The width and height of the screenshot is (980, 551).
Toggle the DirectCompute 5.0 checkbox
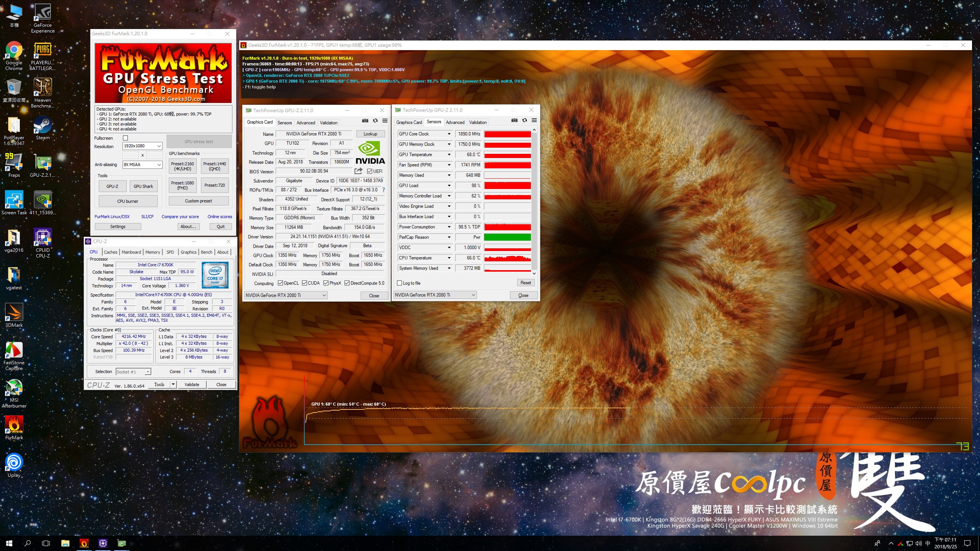coord(347,283)
